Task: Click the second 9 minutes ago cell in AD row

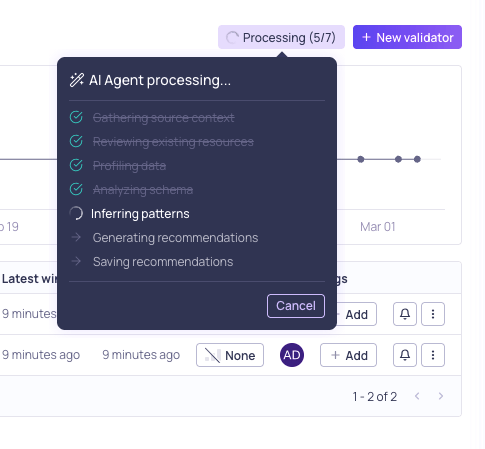Action: pyautogui.click(x=141, y=355)
